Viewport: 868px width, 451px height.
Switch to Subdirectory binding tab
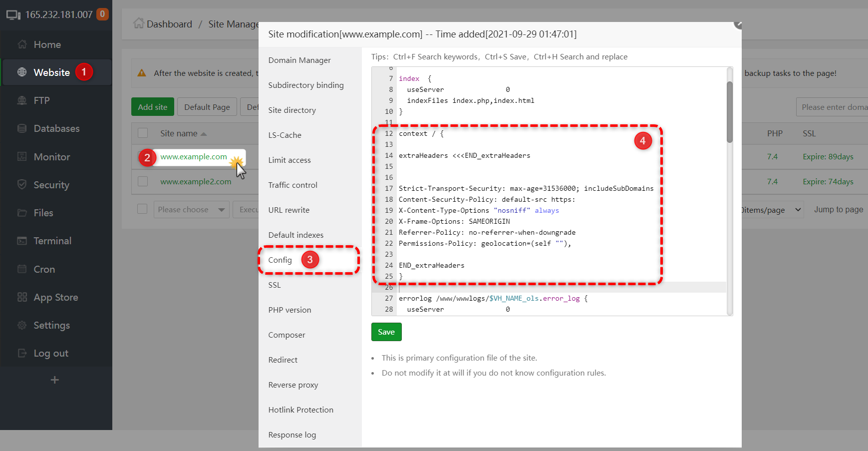(306, 85)
